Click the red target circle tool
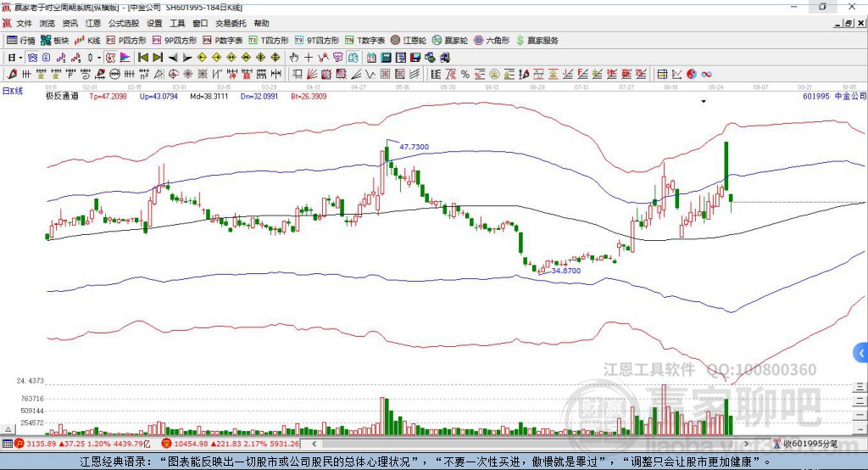This screenshot has width=868, height=470. pos(173,74)
